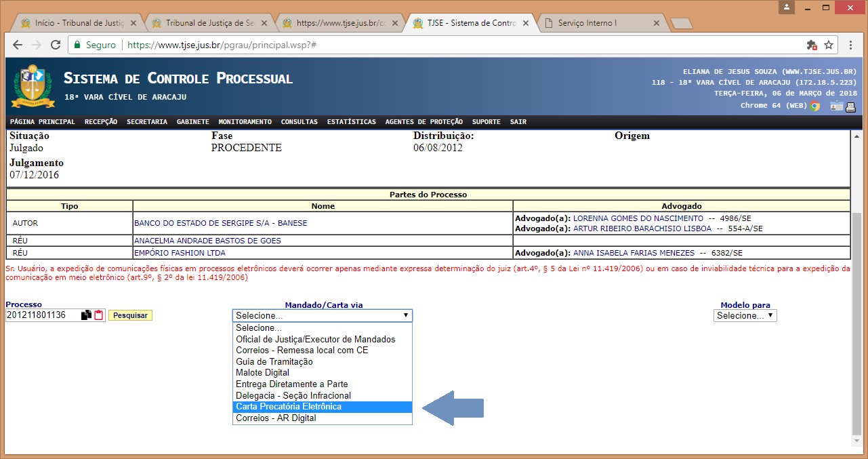
Task: Open the Modelo para dropdown
Action: tap(745, 315)
